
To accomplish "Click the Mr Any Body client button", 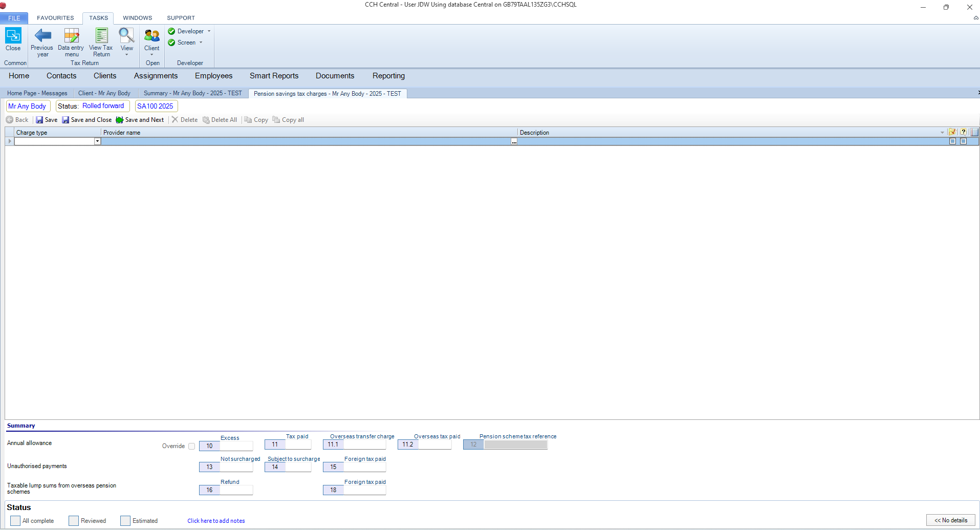I will [28, 106].
